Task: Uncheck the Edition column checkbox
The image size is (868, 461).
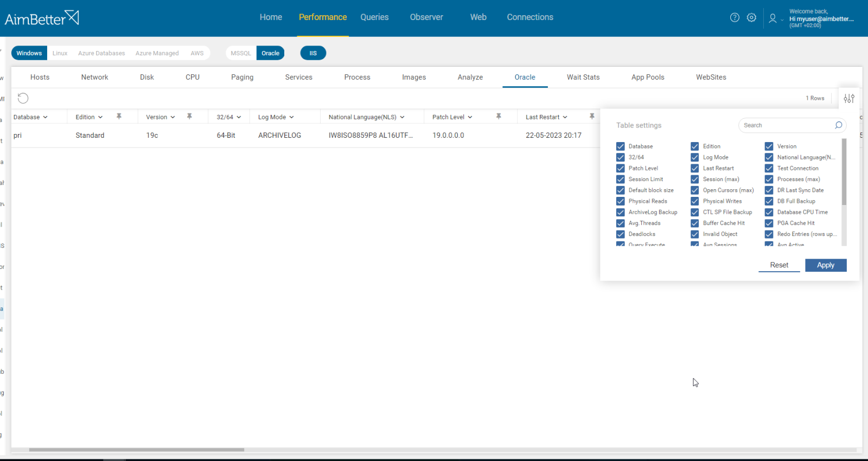Action: [x=694, y=146]
